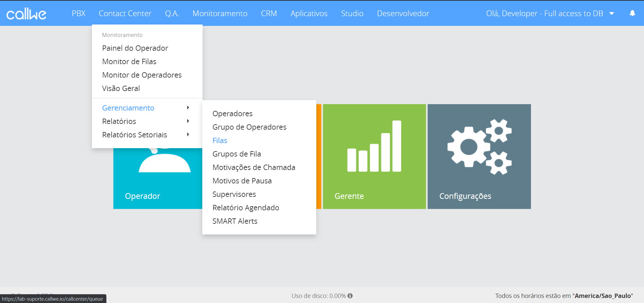Click the Gerente tile label
Image resolution: width=644 pixels, height=303 pixels.
[349, 196]
